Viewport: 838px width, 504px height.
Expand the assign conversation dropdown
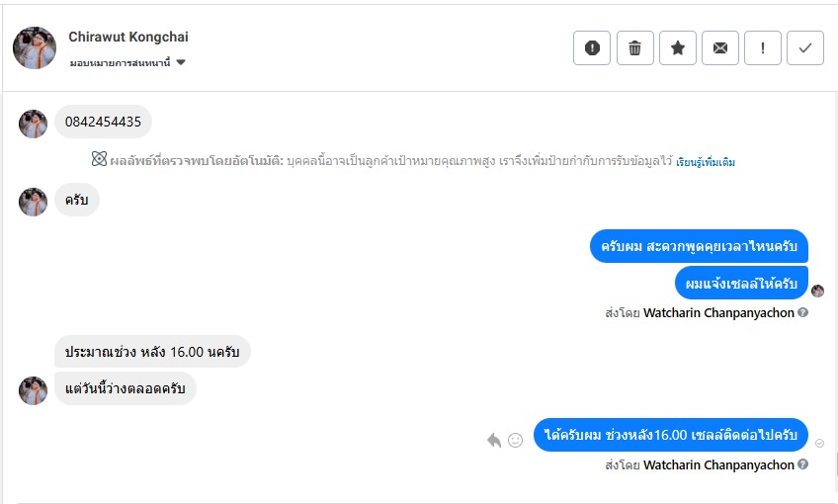(181, 63)
